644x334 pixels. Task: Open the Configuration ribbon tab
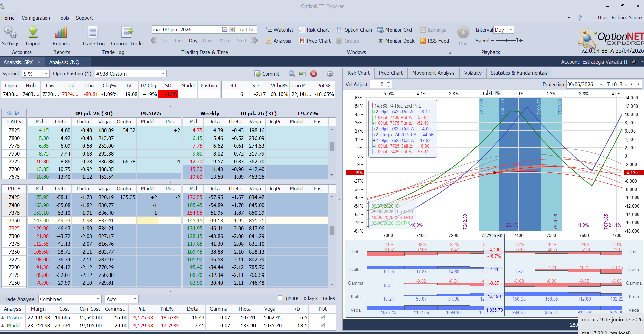[x=36, y=18]
